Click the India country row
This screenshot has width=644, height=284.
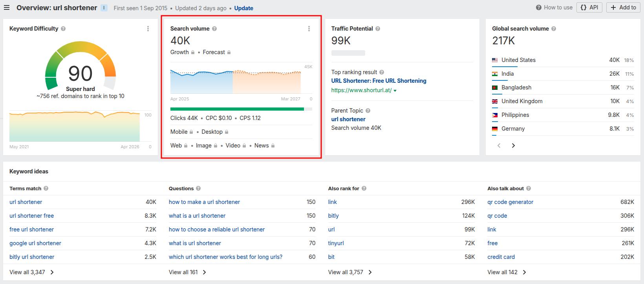[563, 74]
